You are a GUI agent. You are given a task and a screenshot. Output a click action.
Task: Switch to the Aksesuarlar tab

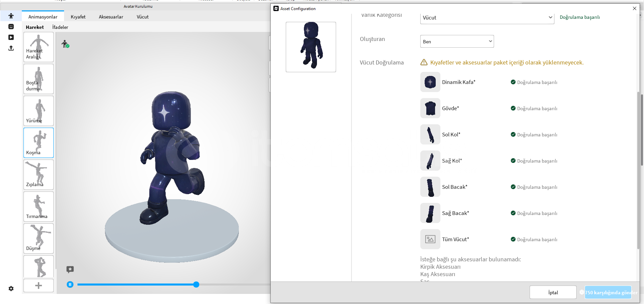(111, 17)
